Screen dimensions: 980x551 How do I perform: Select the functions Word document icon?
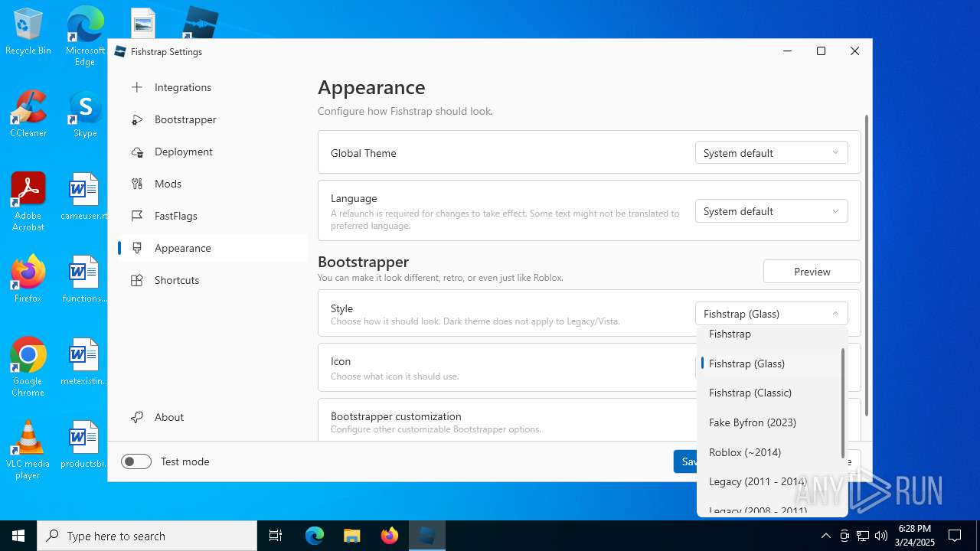coord(84,279)
